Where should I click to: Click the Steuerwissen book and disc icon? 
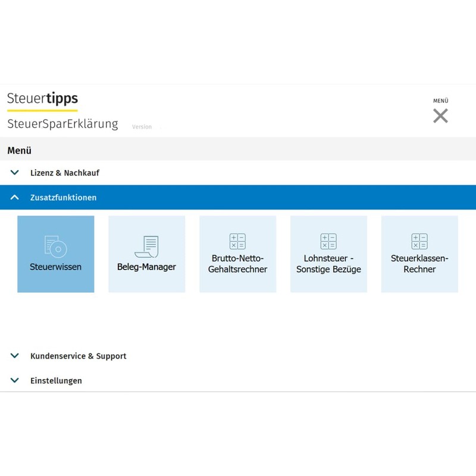55,246
